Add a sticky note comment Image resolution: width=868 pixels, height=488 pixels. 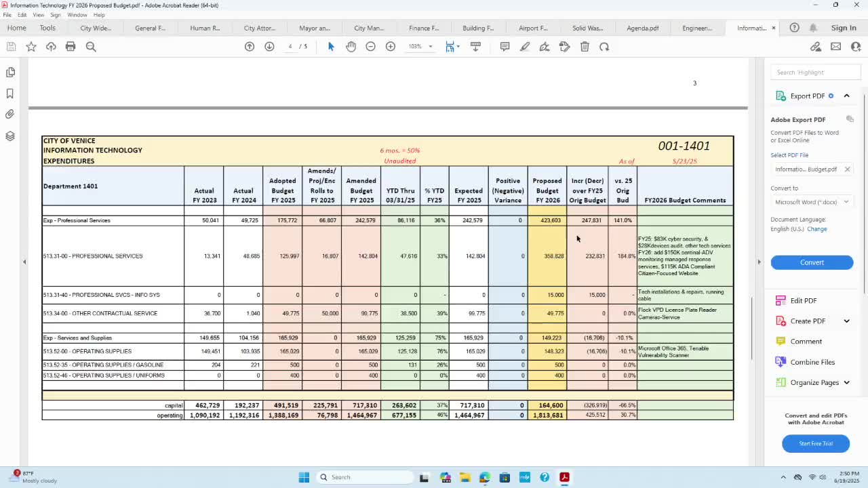pyautogui.click(x=505, y=46)
